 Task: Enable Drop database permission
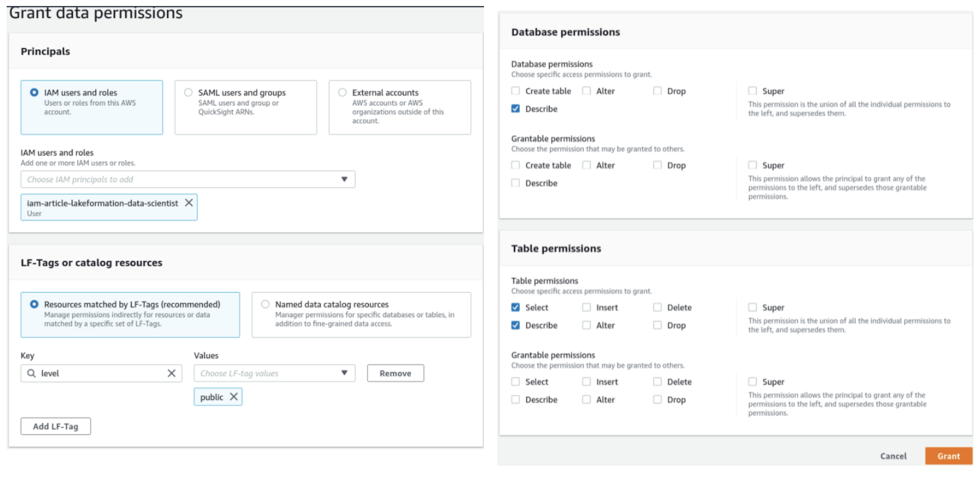click(x=657, y=91)
